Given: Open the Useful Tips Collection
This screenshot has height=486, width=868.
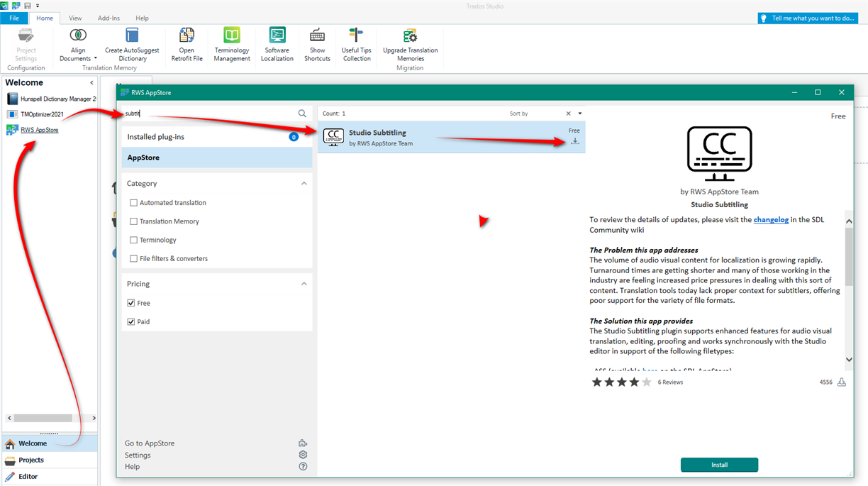Looking at the screenshot, I should [x=357, y=45].
